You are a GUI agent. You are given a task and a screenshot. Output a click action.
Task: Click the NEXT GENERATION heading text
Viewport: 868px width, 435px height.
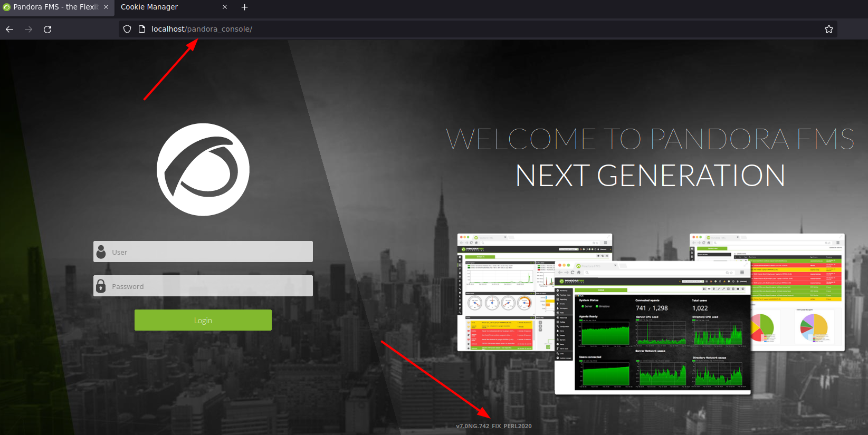pyautogui.click(x=650, y=176)
